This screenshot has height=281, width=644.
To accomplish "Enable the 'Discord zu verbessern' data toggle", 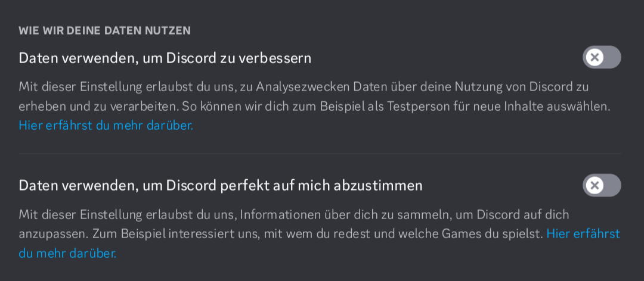I will pos(601,58).
